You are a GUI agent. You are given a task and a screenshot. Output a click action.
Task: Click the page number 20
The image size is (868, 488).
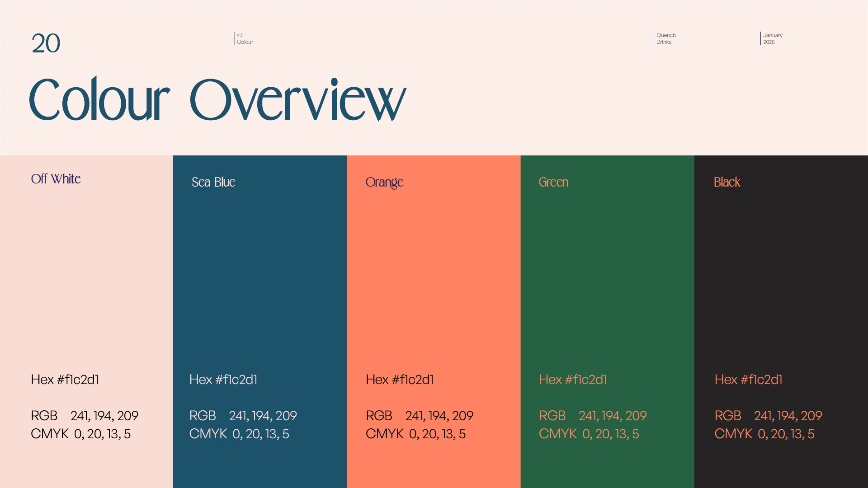46,44
